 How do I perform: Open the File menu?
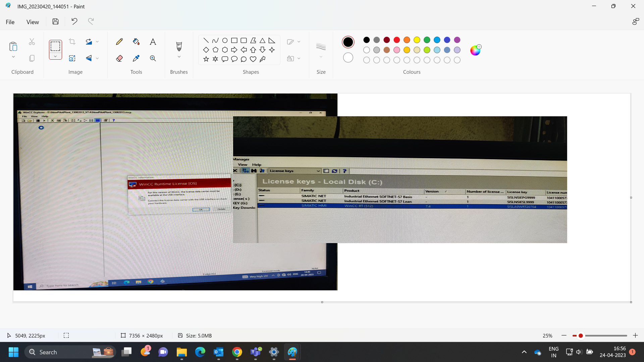10,22
